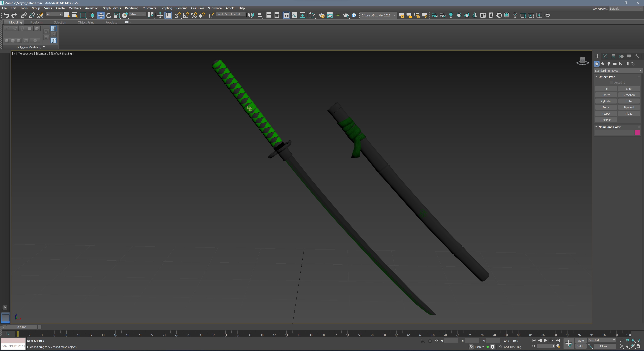Play the animation
Screen dimensions: 644x351
[546, 340]
